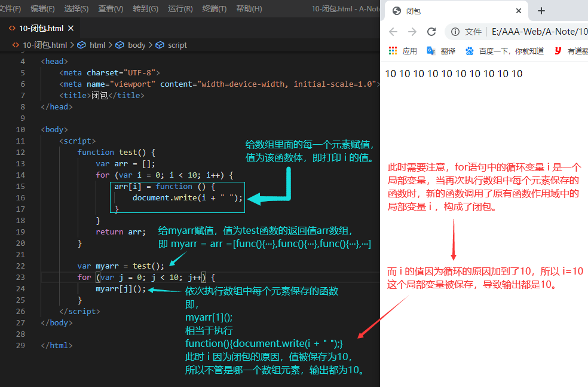The width and height of the screenshot is (588, 387).
Task: Click the page info icon in the address bar
Action: (x=456, y=31)
